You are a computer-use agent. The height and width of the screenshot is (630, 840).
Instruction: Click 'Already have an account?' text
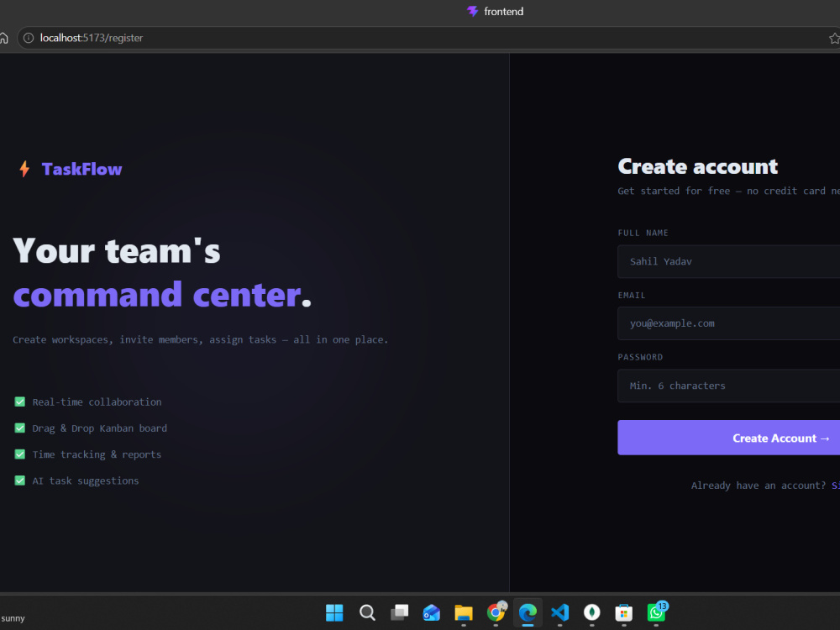click(758, 486)
